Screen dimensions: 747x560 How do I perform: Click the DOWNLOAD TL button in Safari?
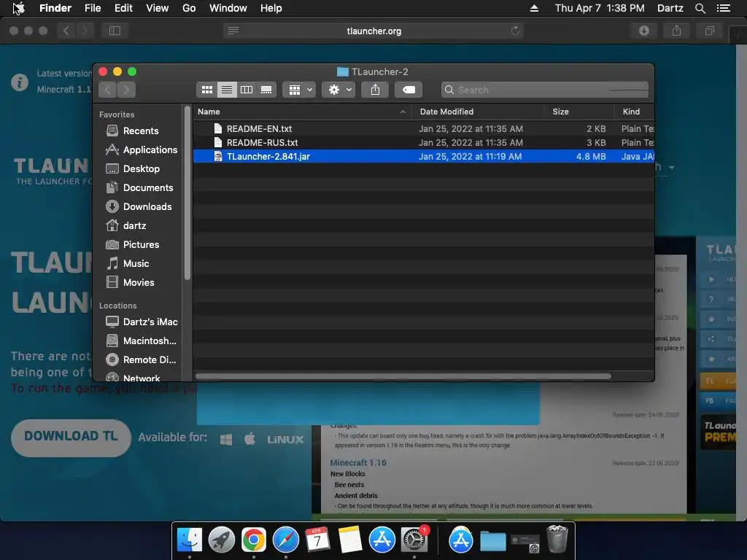(71, 437)
